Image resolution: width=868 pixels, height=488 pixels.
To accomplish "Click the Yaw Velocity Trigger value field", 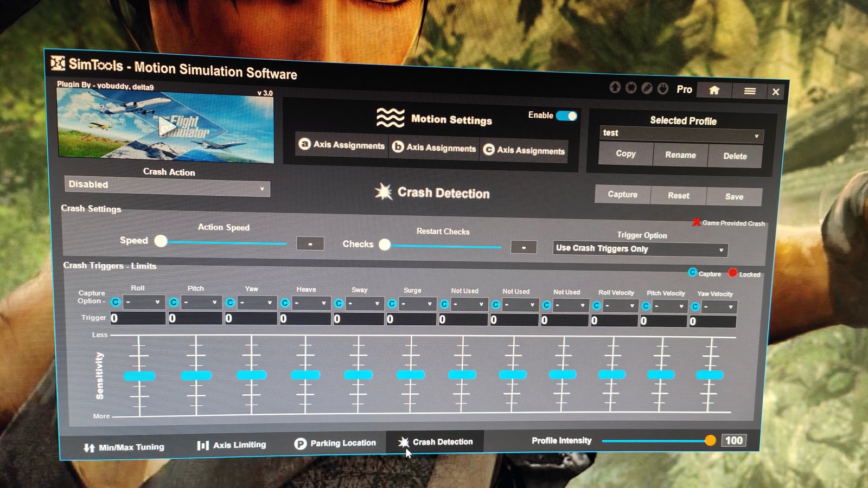I will (712, 322).
